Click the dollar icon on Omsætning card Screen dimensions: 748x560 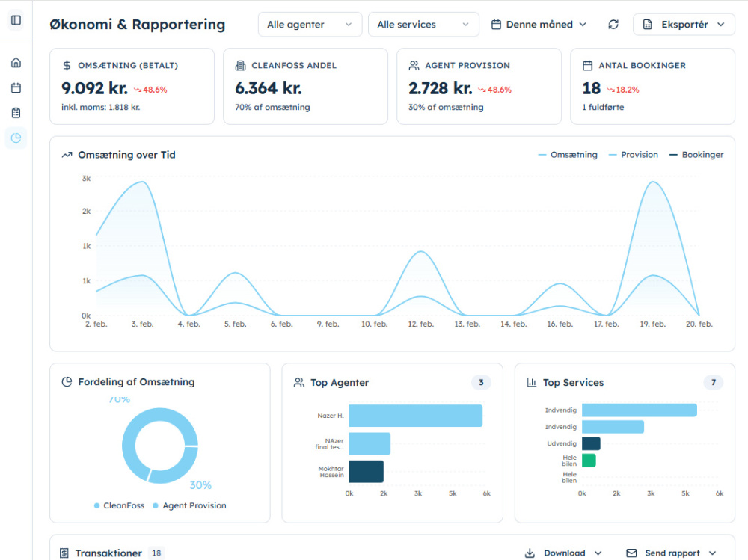[67, 65]
